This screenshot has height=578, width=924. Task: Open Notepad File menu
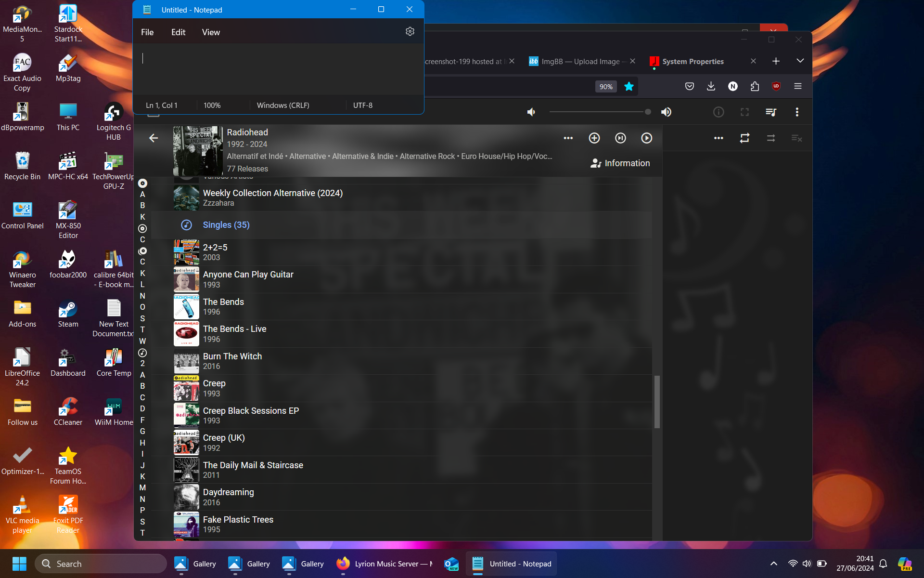tap(147, 32)
